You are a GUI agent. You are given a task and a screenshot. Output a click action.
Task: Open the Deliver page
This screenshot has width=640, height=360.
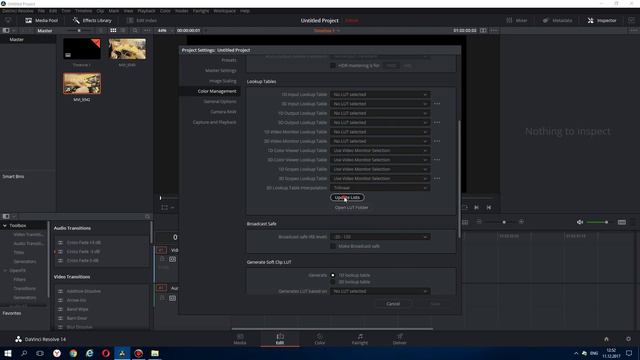400,339
